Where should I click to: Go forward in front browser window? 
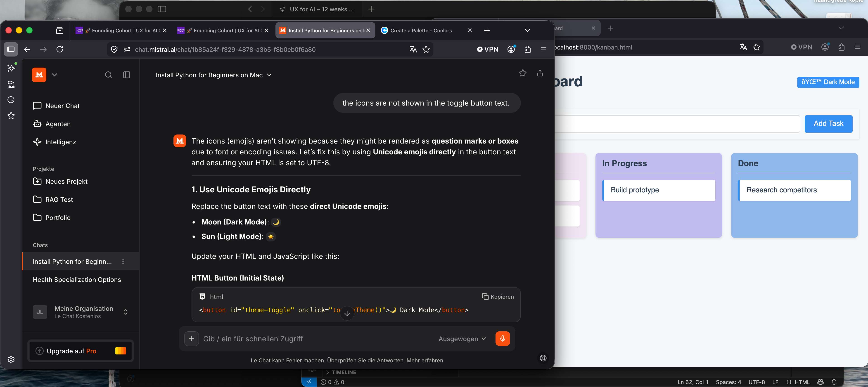(43, 50)
